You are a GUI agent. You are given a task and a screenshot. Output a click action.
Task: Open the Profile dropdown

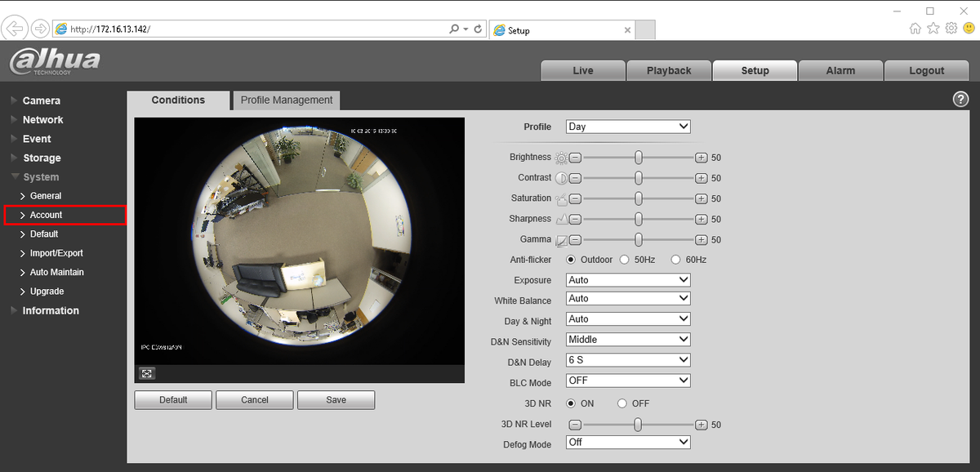pos(628,127)
